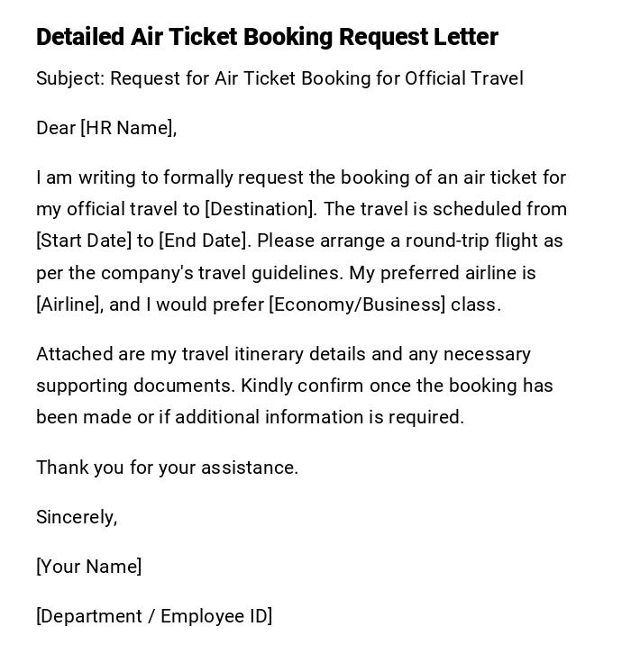Select the [Your Name] placeholder
631x672 pixels.
pyautogui.click(x=88, y=567)
